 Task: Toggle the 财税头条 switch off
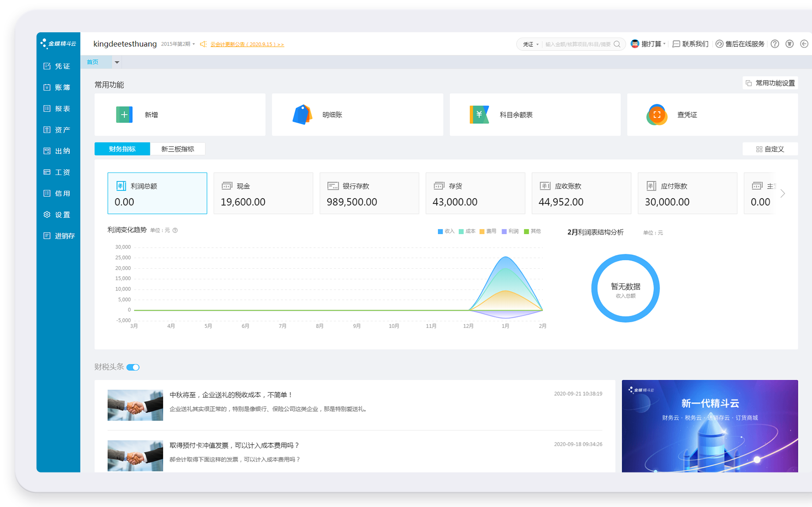tap(133, 367)
